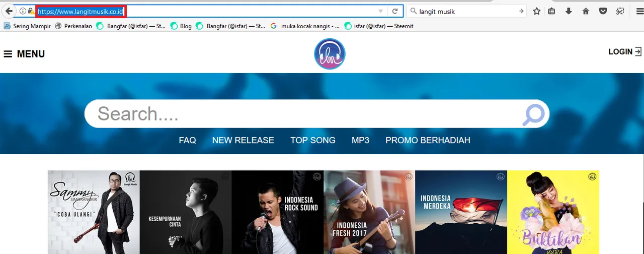The height and width of the screenshot is (254, 644).
Task: Go back with the browser Back arrow
Action: point(8,11)
